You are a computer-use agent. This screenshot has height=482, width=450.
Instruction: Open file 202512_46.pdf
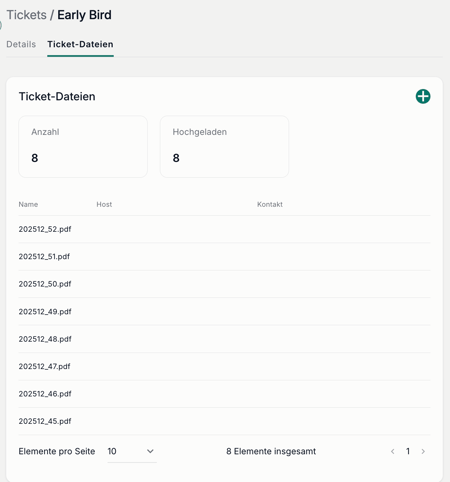pos(45,394)
